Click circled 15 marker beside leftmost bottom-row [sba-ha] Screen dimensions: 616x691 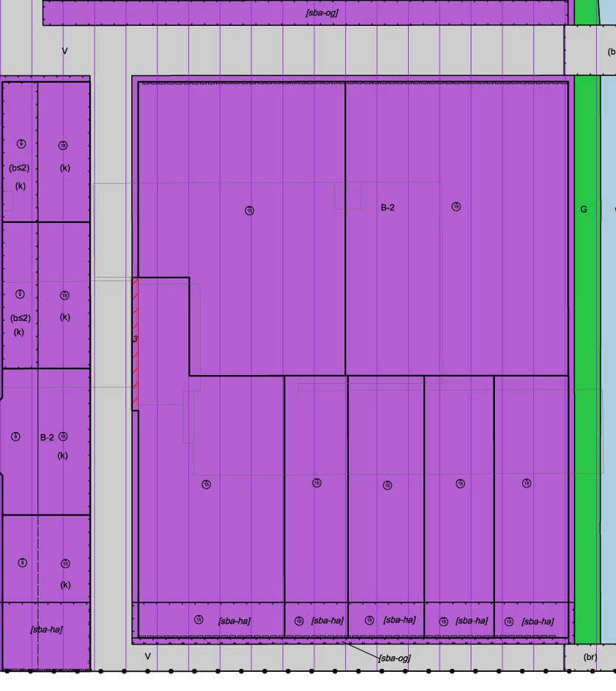click(198, 619)
